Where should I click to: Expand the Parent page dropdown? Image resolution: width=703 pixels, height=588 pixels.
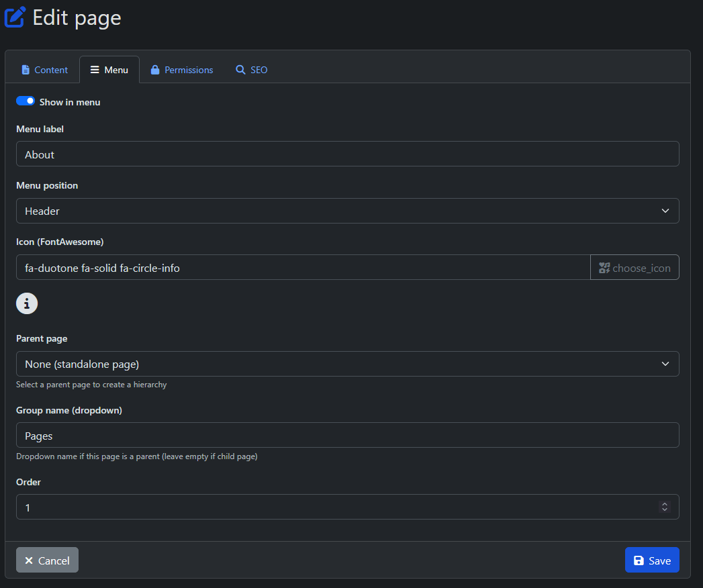[x=347, y=364]
